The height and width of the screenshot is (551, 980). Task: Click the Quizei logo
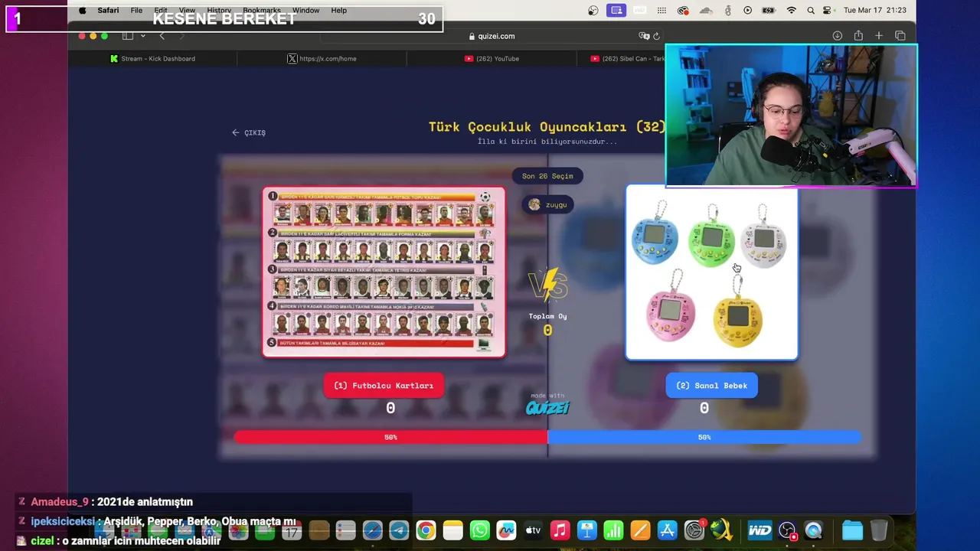pyautogui.click(x=547, y=408)
